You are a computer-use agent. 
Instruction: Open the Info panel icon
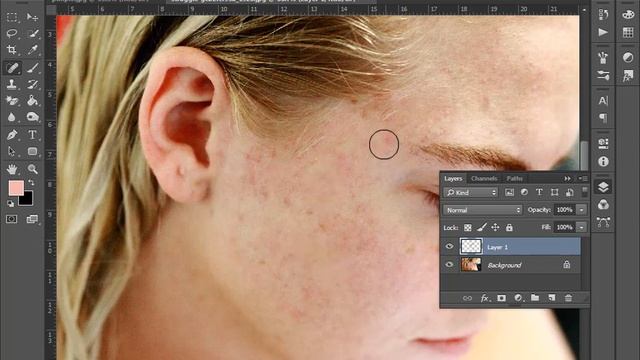603,162
